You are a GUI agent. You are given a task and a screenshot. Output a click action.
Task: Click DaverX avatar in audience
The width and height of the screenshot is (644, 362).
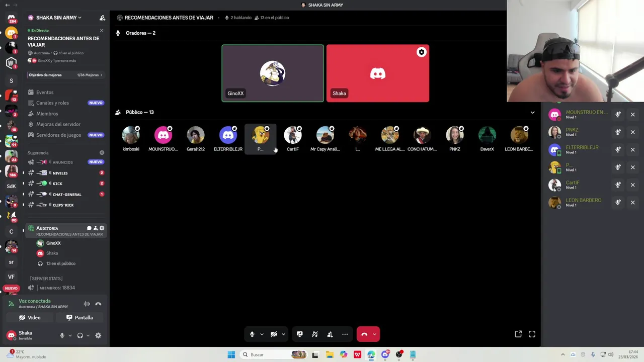pos(487,135)
